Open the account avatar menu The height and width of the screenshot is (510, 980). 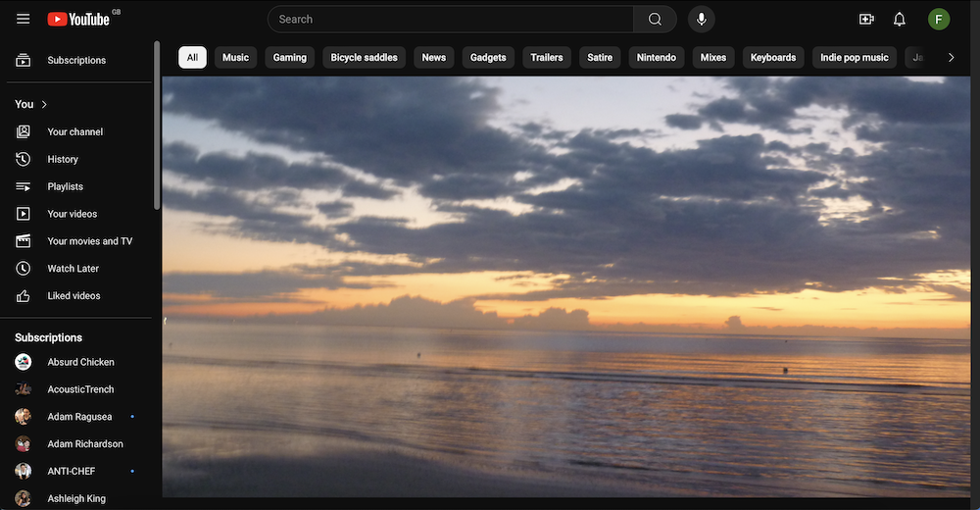[x=939, y=19]
